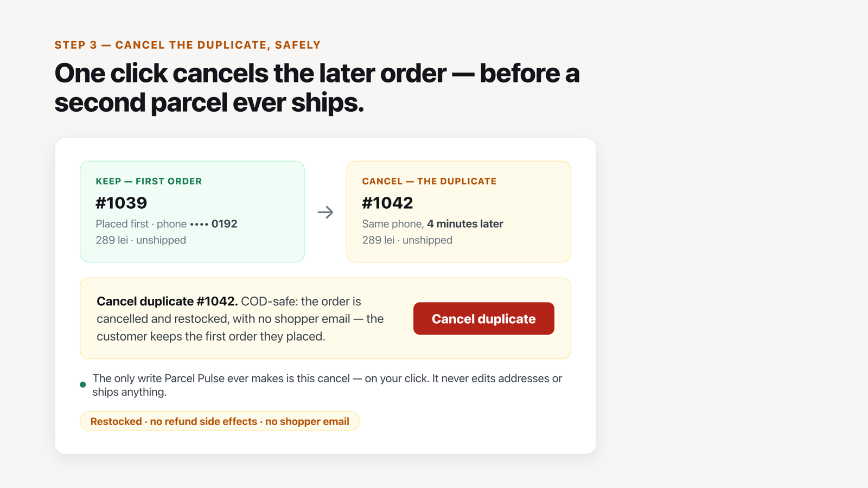Click the arrow between the two orders
The image size is (868, 488).
[325, 212]
